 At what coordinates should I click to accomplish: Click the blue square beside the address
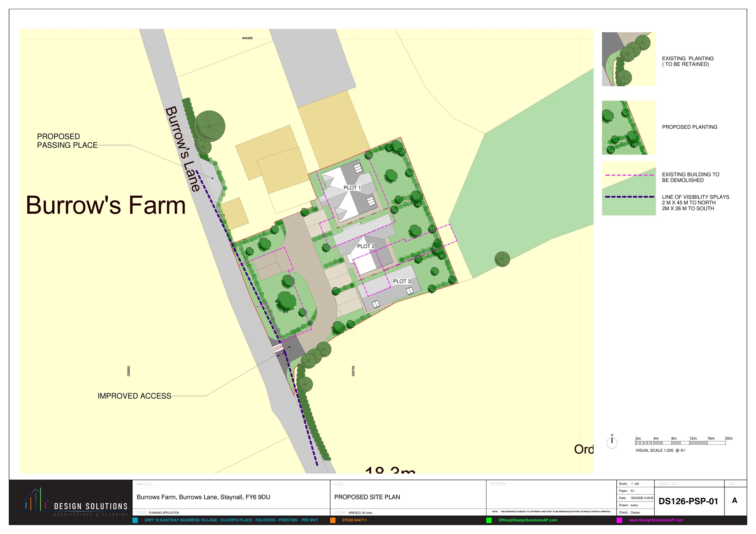135,520
